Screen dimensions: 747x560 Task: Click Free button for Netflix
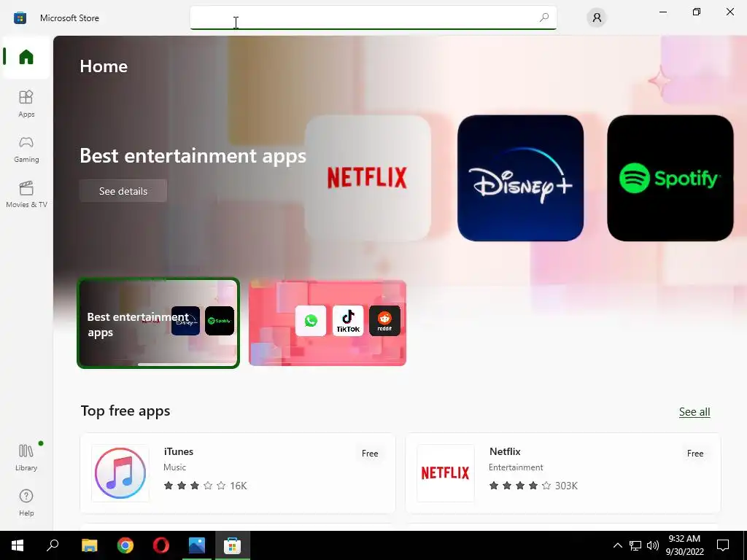tap(695, 454)
